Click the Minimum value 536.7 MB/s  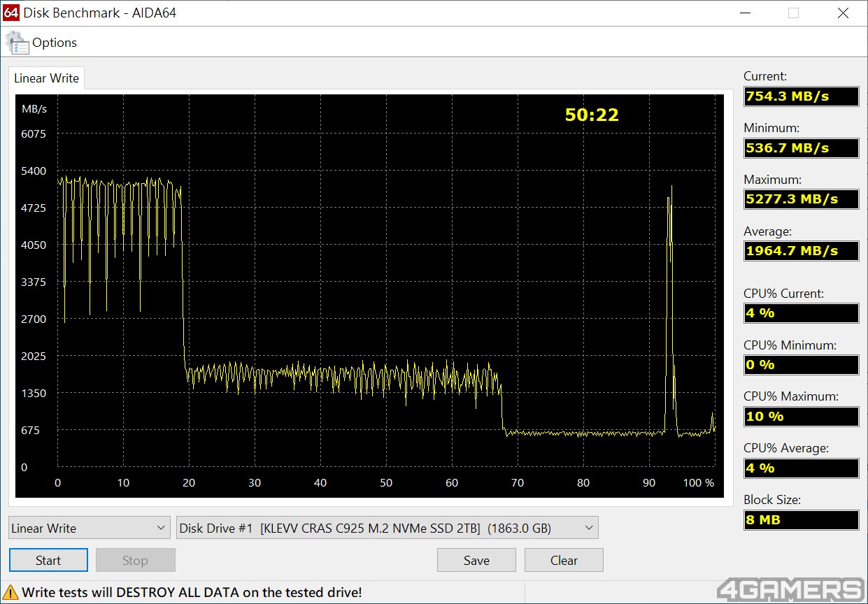point(801,148)
